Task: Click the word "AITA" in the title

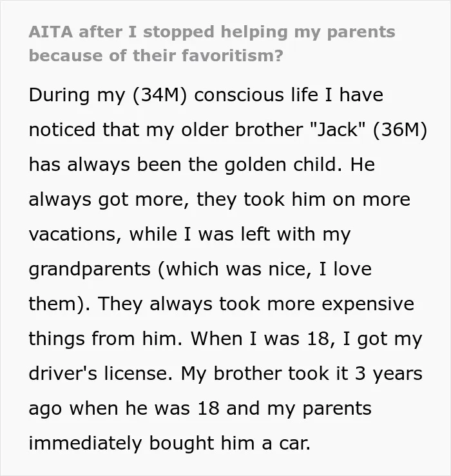Action: [x=51, y=32]
